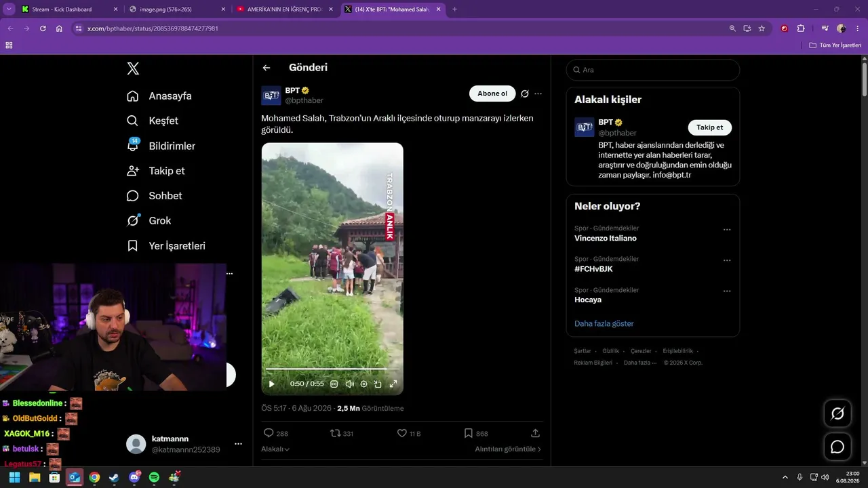
Task: Open the #FCHvBJK trending topic
Action: [x=593, y=269]
